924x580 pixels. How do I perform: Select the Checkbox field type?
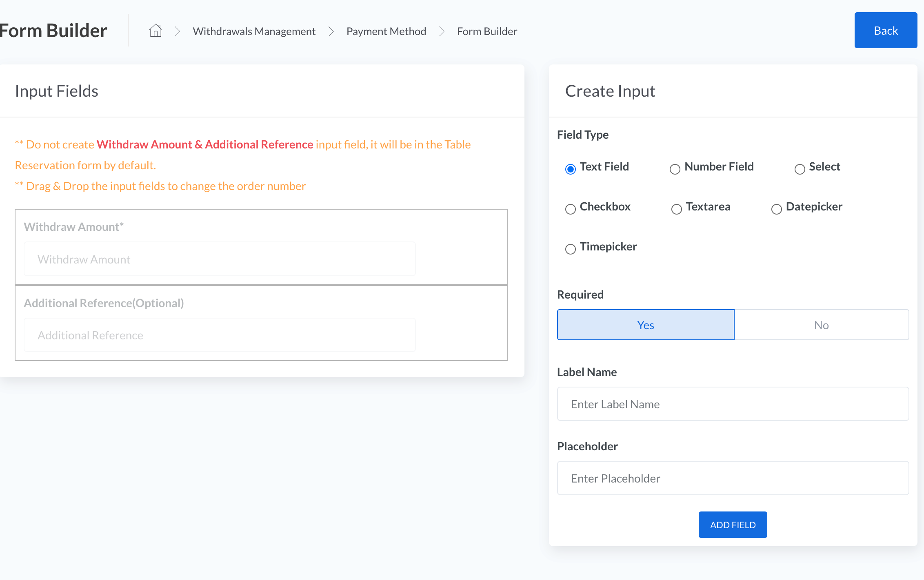(x=571, y=209)
